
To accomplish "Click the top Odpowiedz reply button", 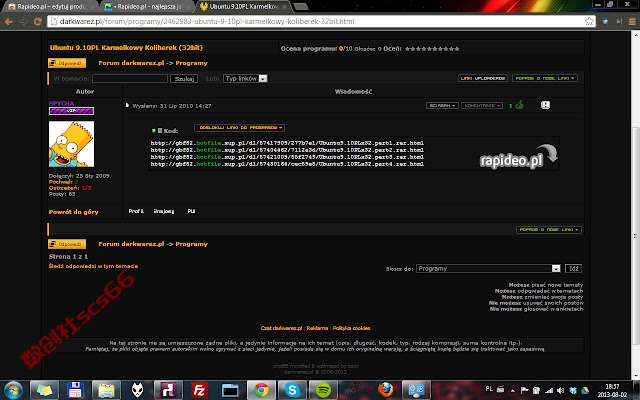I will tap(67, 63).
